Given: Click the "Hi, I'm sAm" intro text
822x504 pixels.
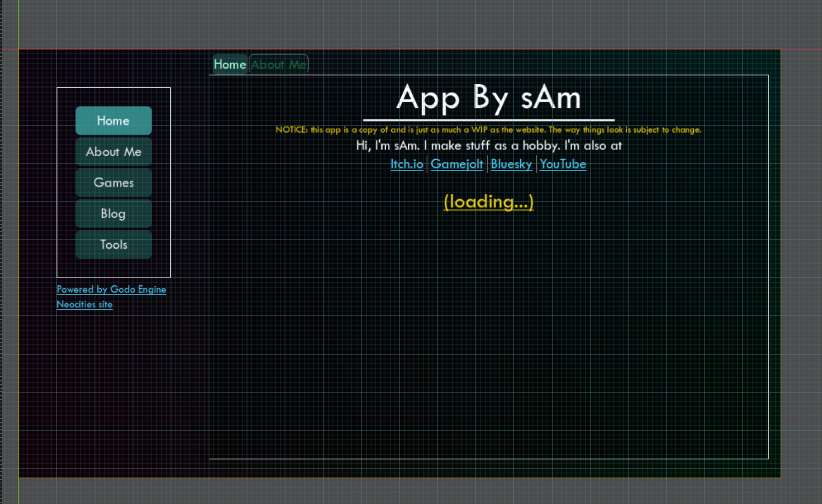Looking at the screenshot, I should pos(489,145).
